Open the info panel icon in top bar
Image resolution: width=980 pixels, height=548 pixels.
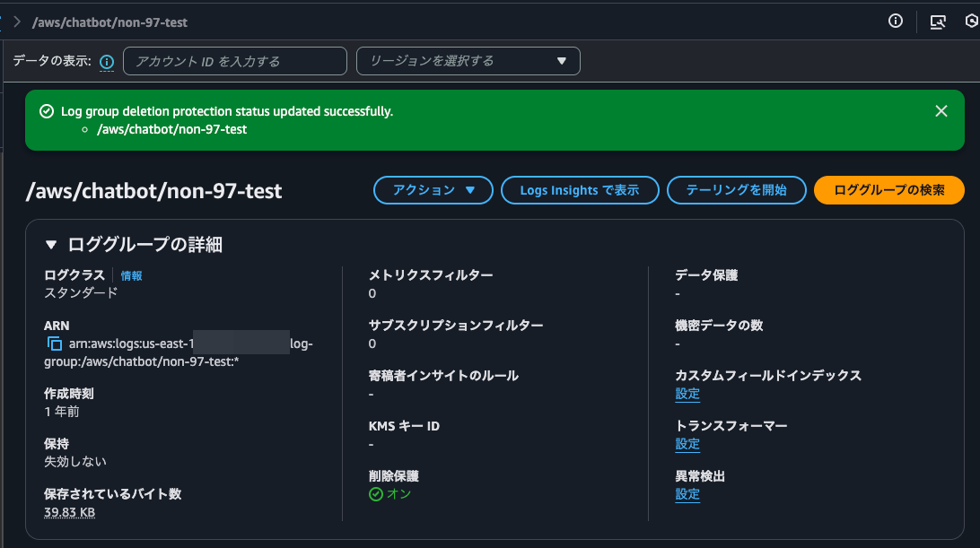pyautogui.click(x=895, y=21)
